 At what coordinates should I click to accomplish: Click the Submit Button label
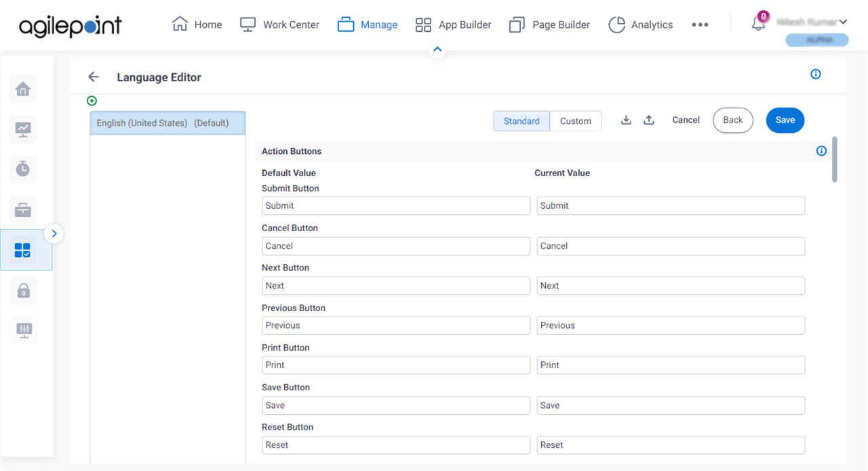point(290,188)
